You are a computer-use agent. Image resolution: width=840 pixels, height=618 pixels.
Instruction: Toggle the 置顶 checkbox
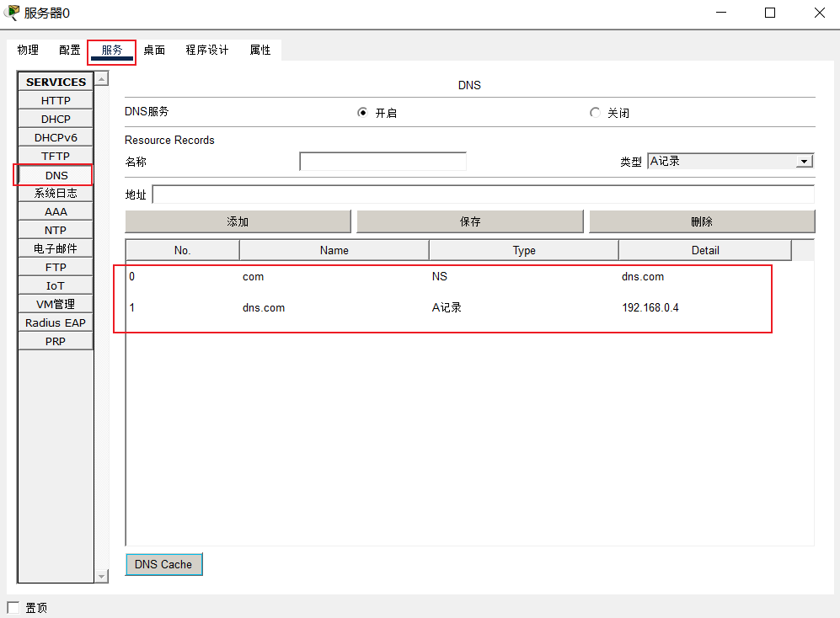coord(13,607)
